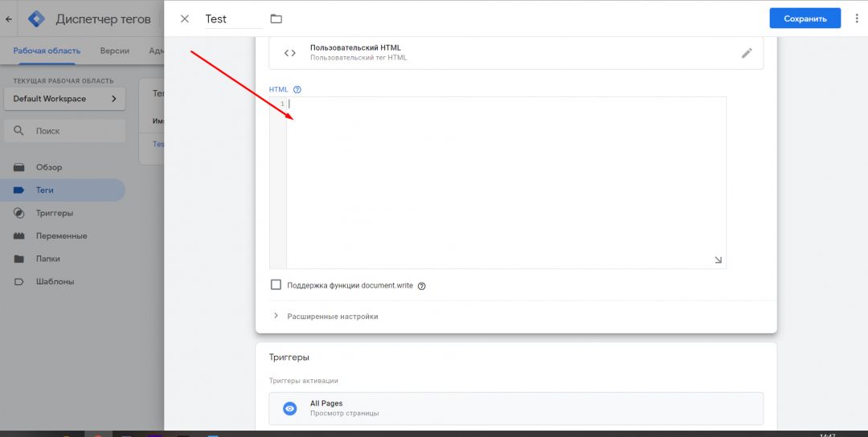Open Шаблоны in the sidebar

(x=63, y=282)
